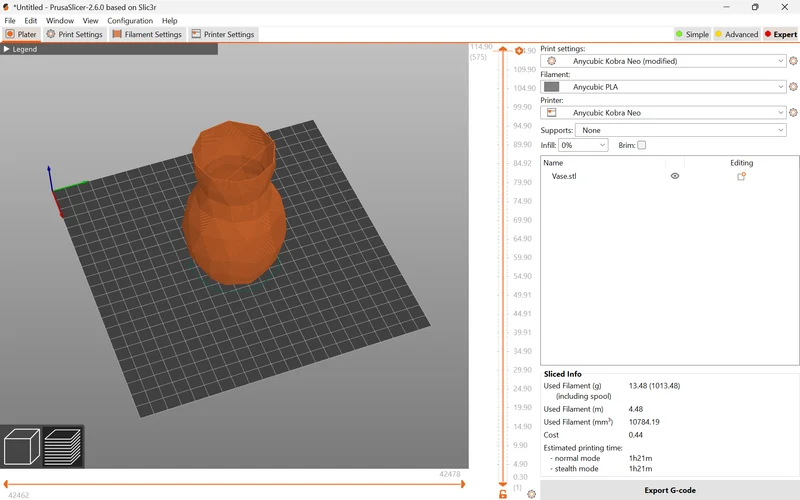Click the 84.92 height label
Screen dimensions: 800x500
pyautogui.click(x=522, y=163)
